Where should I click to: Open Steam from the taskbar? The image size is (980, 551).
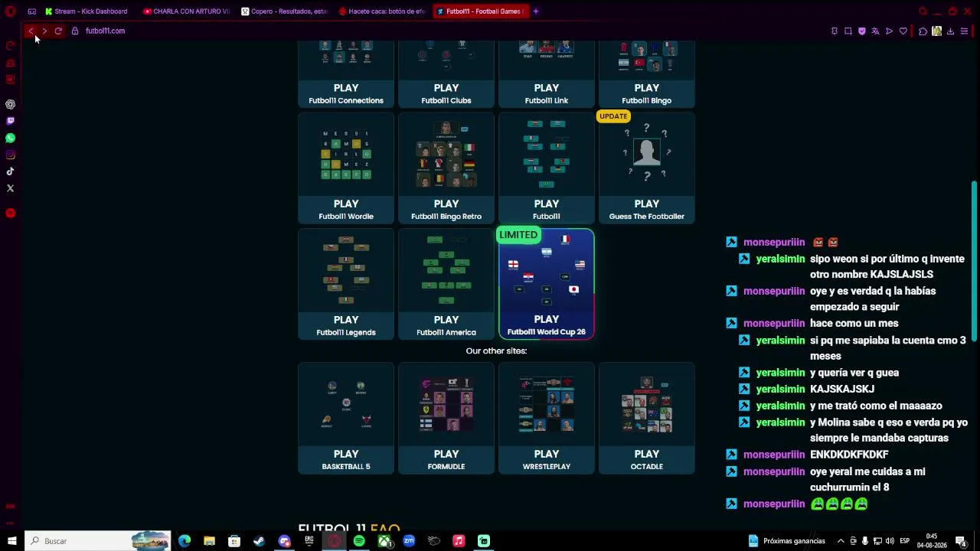(259, 541)
